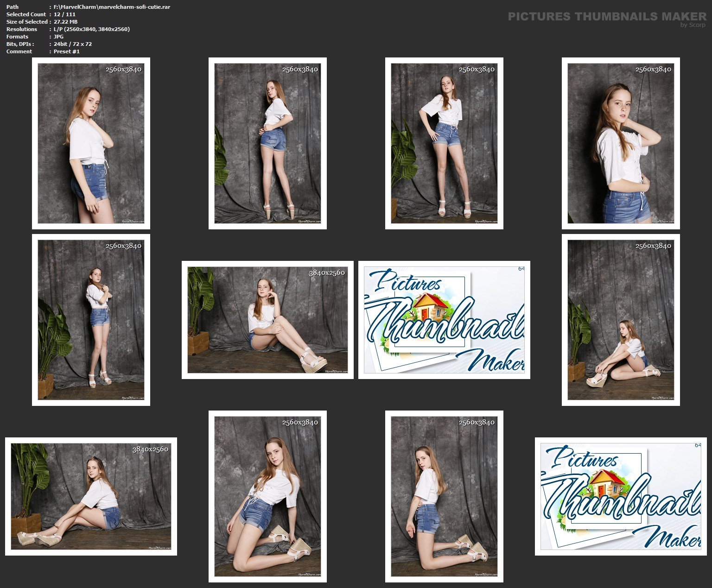Screen dimensions: 712x588
Task: Click the PICTURES THUMBNAILS MAKER header title
Action: [607, 17]
